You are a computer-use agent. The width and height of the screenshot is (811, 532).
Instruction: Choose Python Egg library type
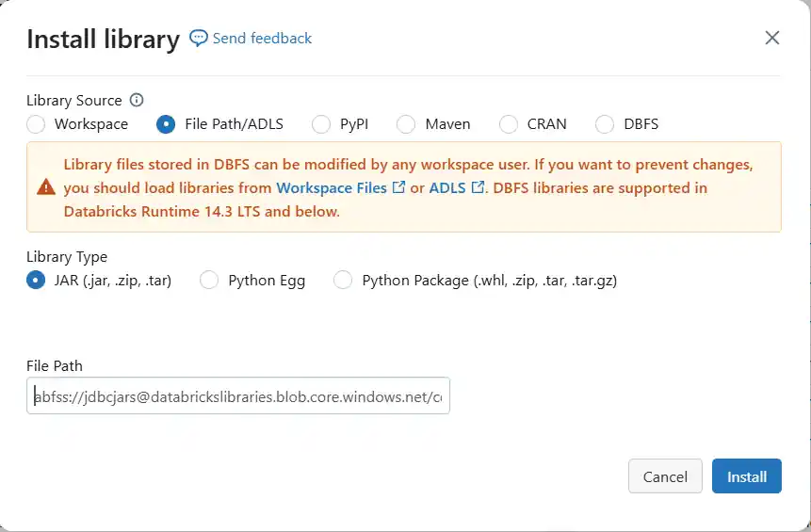209,280
